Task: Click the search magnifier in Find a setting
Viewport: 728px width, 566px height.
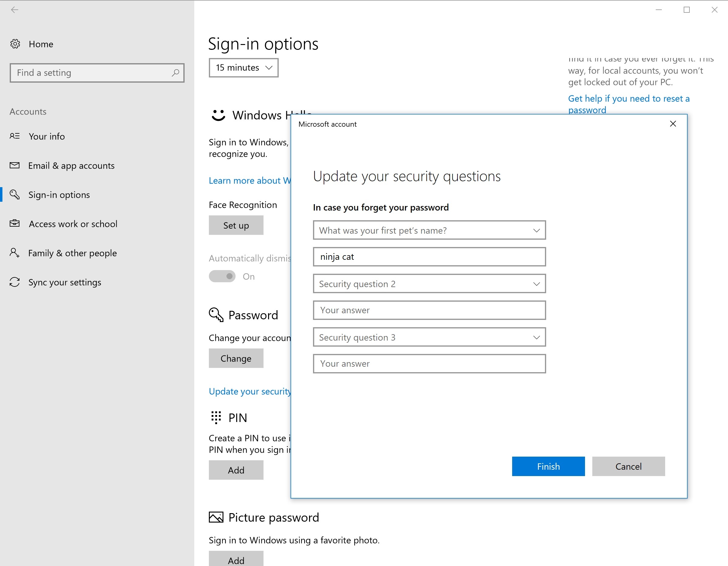Action: pyautogui.click(x=175, y=73)
